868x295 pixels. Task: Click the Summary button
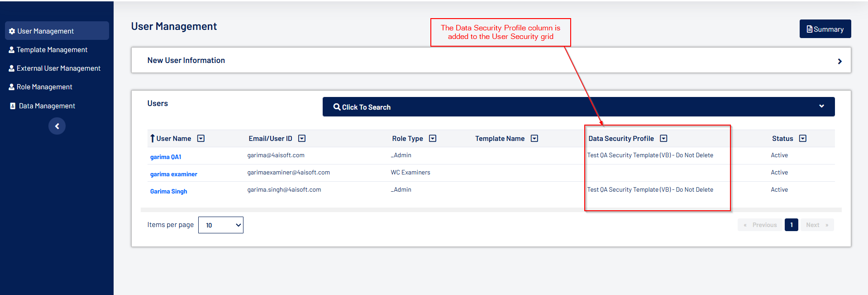click(825, 29)
